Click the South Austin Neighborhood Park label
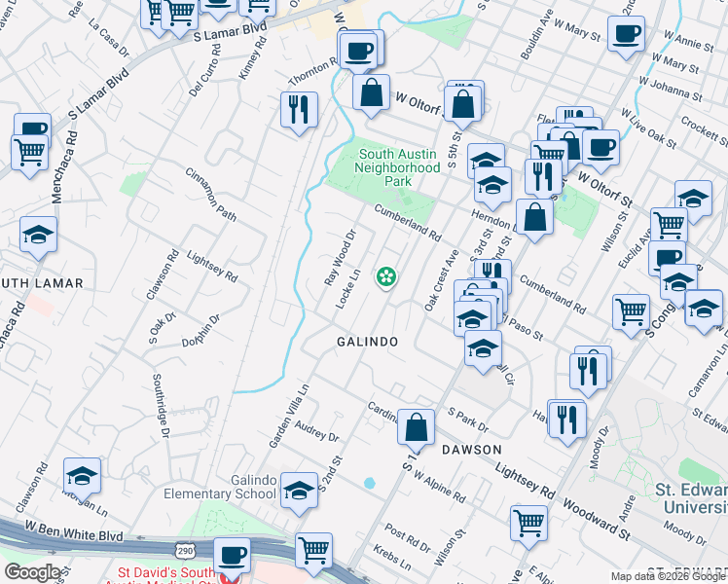Screen dimensions: 728x584 click(x=397, y=167)
